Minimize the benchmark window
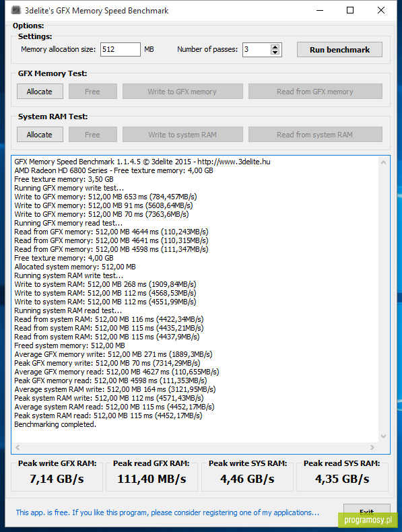Image resolution: width=402 pixels, height=532 pixels. tap(320, 10)
